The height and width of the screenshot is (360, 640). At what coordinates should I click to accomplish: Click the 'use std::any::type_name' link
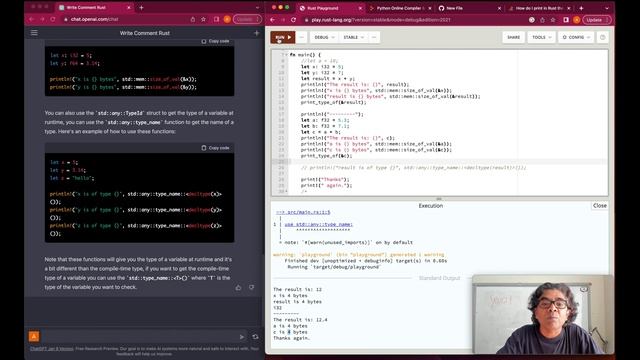click(318, 224)
